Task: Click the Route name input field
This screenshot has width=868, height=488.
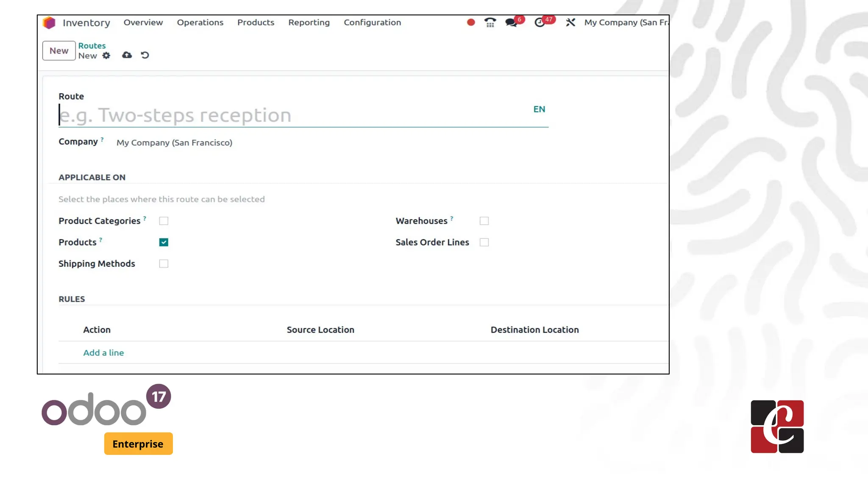Action: pyautogui.click(x=292, y=115)
